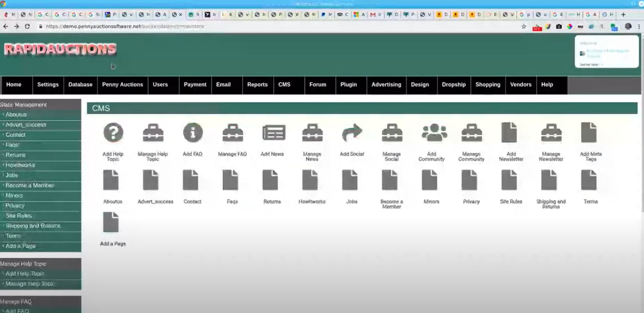644x313 pixels.
Task: Click the Add Community people icon
Action: click(434, 133)
